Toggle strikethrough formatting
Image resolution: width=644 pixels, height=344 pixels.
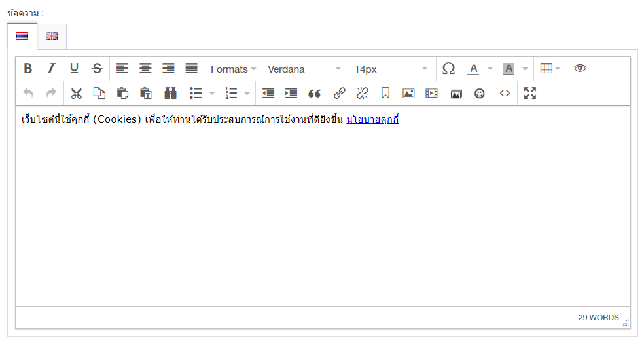point(97,69)
